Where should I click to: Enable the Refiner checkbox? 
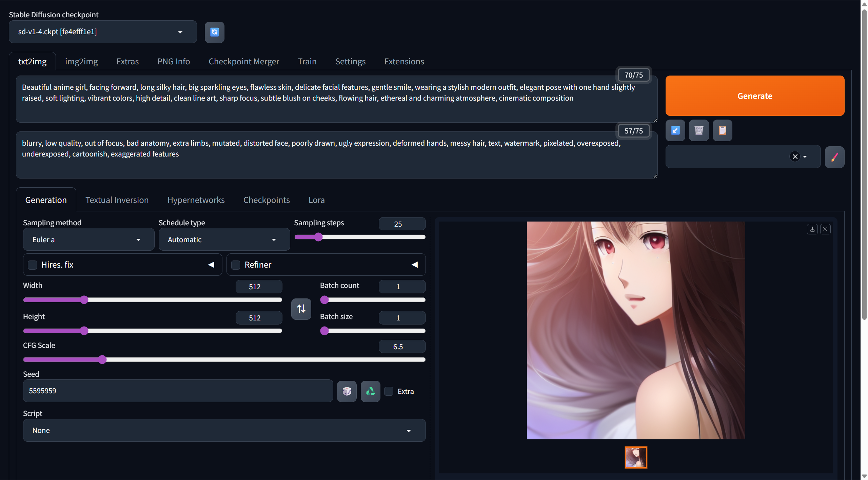point(235,265)
